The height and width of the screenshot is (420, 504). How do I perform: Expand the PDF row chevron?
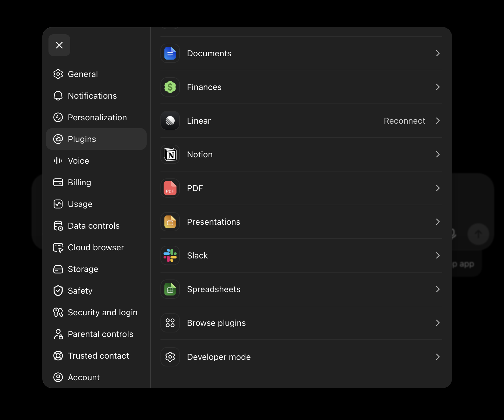438,188
